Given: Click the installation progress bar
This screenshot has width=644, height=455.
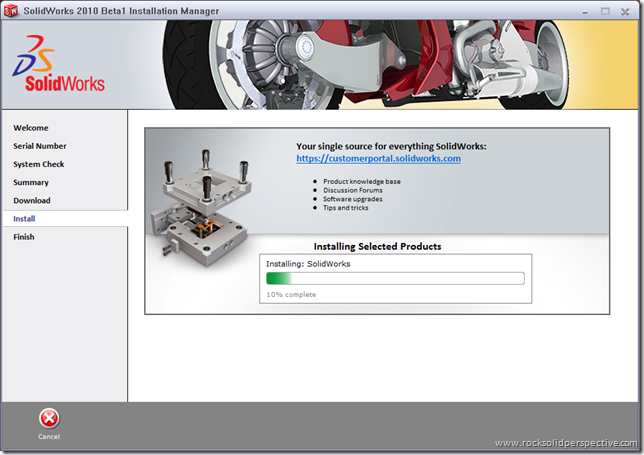Looking at the screenshot, I should point(395,278).
